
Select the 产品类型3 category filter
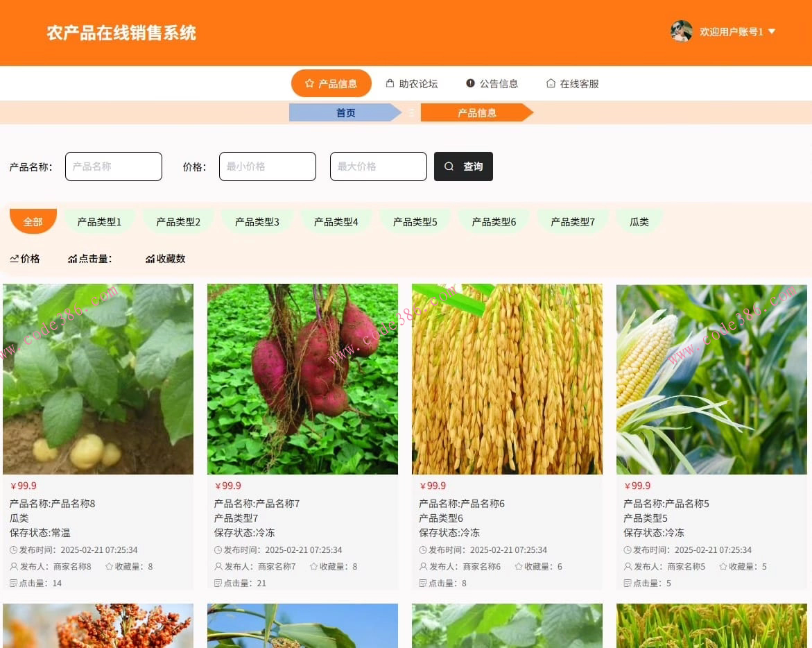pyautogui.click(x=257, y=221)
